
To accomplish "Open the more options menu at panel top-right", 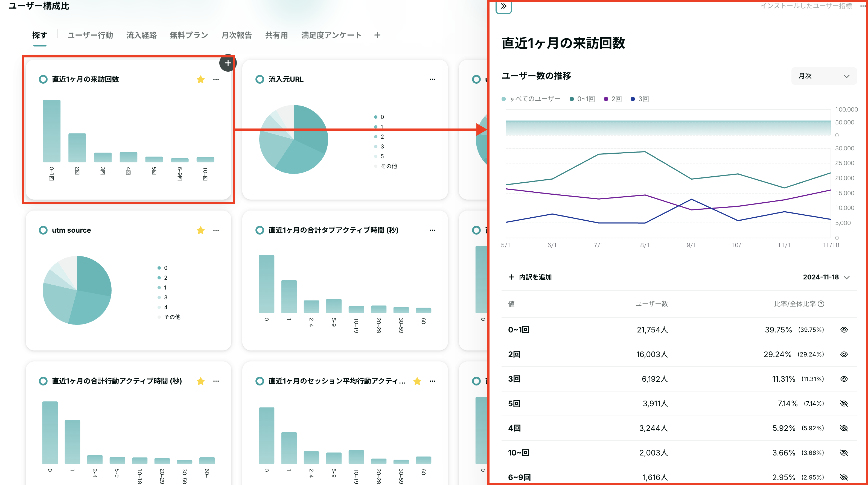I will (863, 6).
